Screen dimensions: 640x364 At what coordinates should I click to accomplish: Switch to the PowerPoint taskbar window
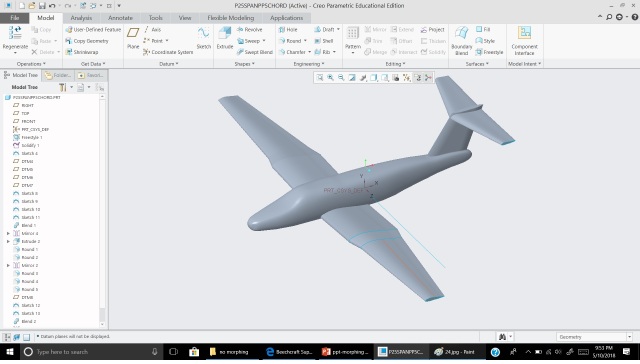[x=345, y=352]
